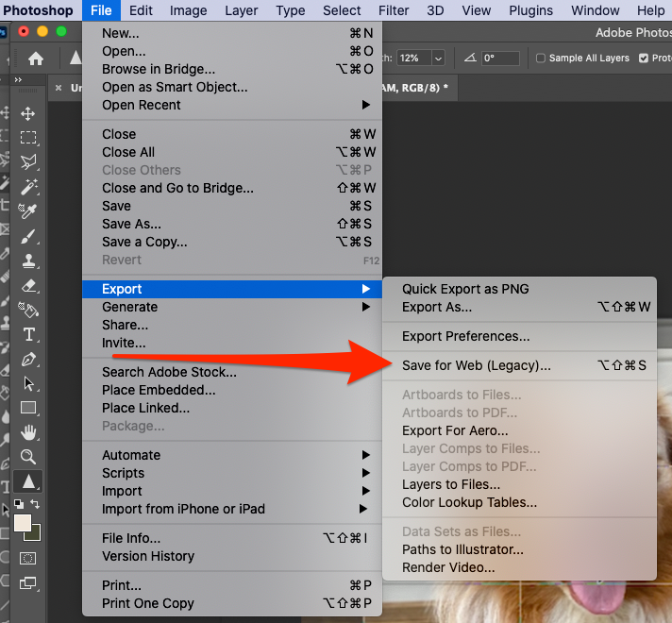This screenshot has width=672, height=623.
Task: Open the Image menu
Action: 188,10
